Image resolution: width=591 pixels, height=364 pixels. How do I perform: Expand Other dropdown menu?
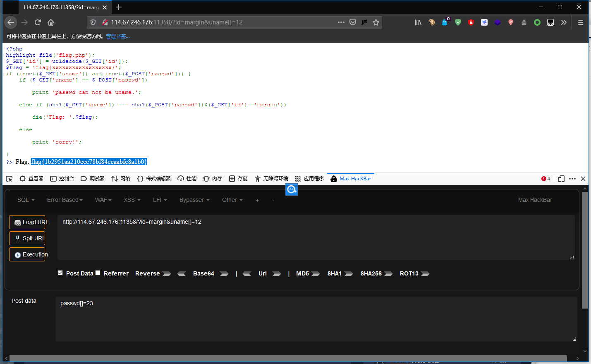pyautogui.click(x=232, y=200)
